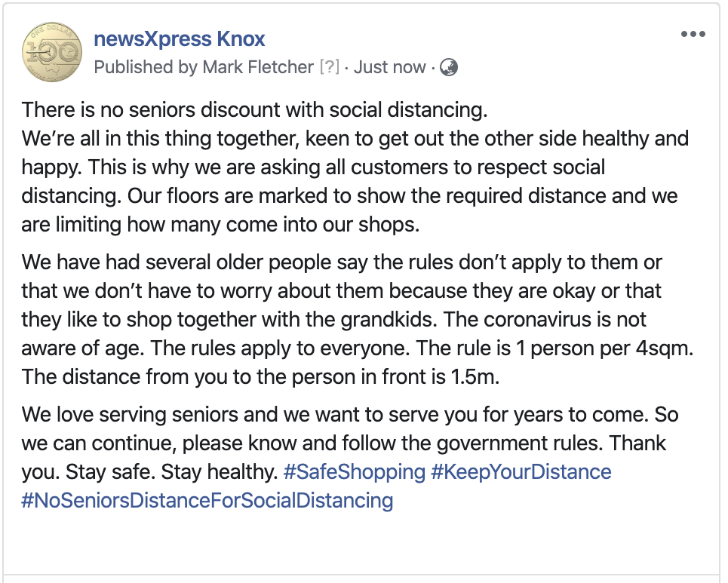Click the line "There is no seniors discount"
The width and height of the screenshot is (728, 583).
[255, 110]
